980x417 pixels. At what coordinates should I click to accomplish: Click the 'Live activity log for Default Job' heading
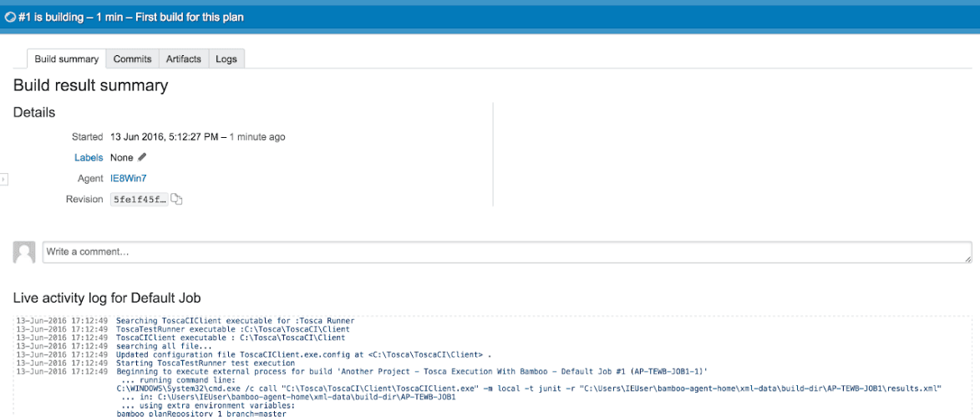pyautogui.click(x=107, y=298)
